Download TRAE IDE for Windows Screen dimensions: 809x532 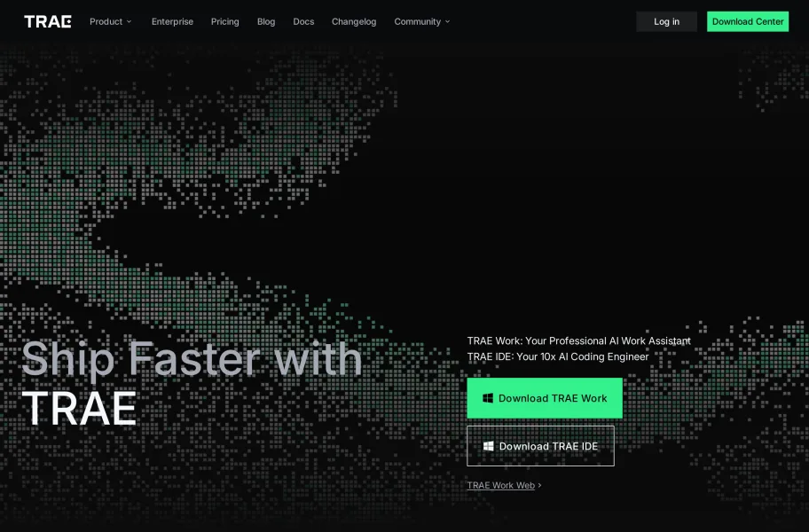pos(541,446)
